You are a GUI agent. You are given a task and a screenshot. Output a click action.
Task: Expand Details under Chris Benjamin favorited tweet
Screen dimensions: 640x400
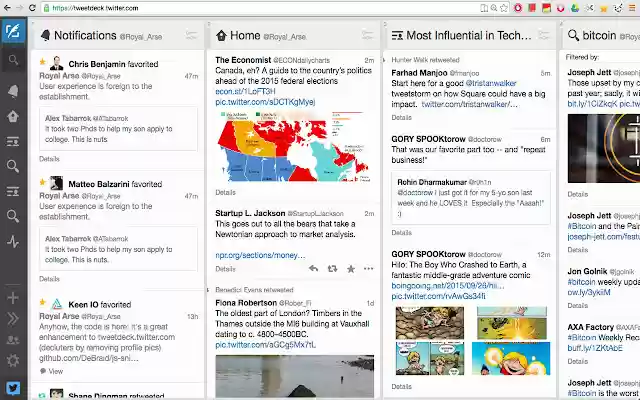(49, 159)
